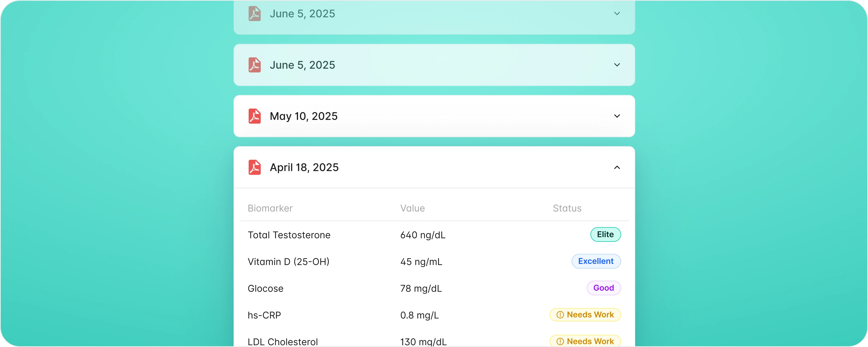Click the warning icon in the LDL Cholesterol badge

click(x=560, y=341)
